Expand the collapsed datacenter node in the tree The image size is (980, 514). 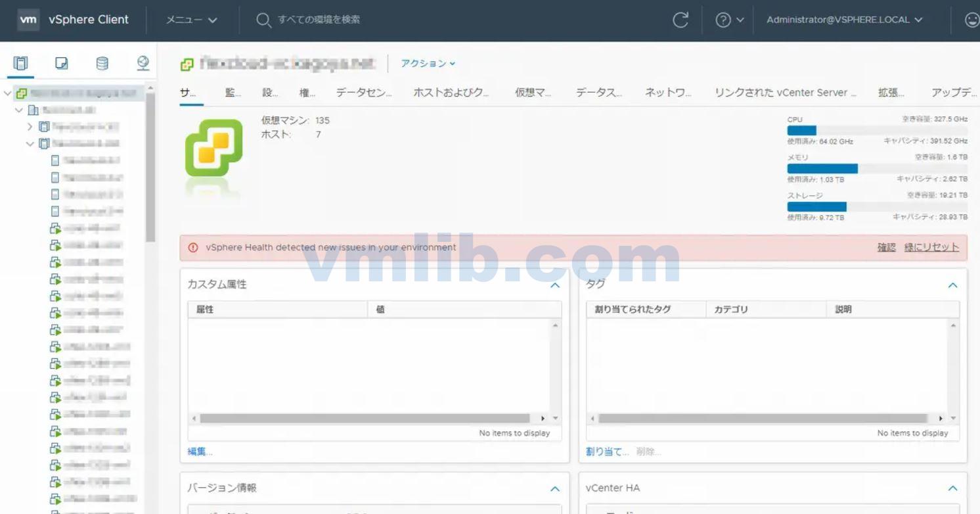coord(29,127)
